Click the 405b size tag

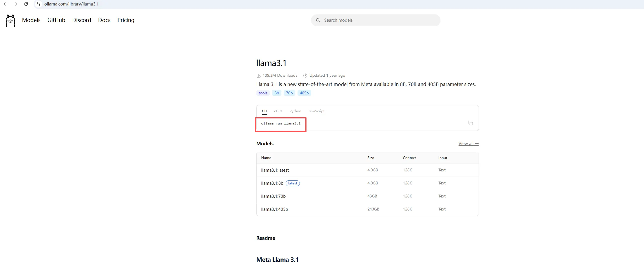click(x=304, y=93)
